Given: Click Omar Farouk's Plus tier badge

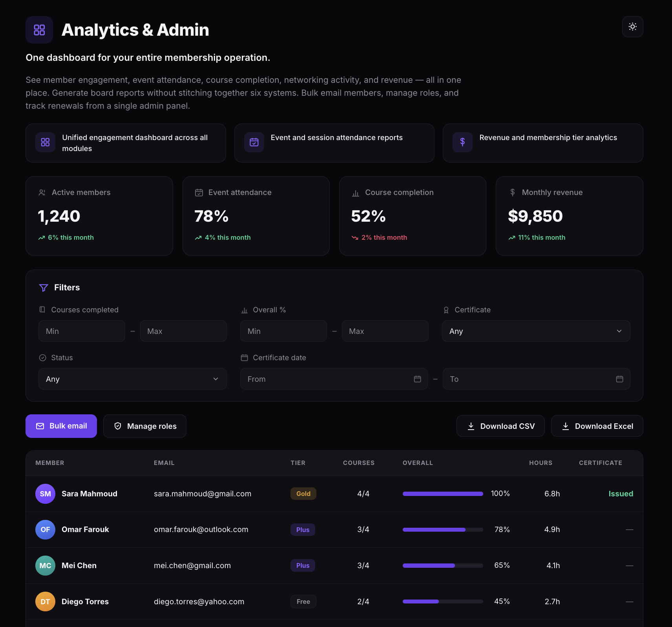Looking at the screenshot, I should (x=303, y=530).
